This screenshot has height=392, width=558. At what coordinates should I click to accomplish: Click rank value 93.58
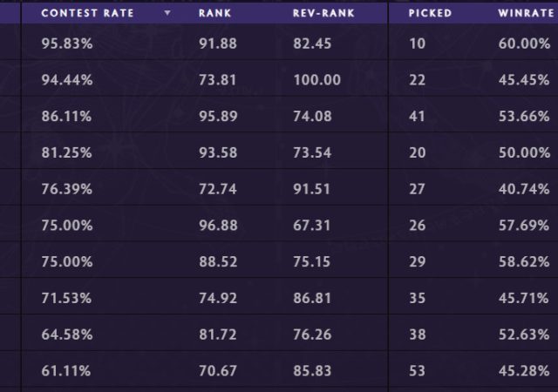pyautogui.click(x=215, y=152)
